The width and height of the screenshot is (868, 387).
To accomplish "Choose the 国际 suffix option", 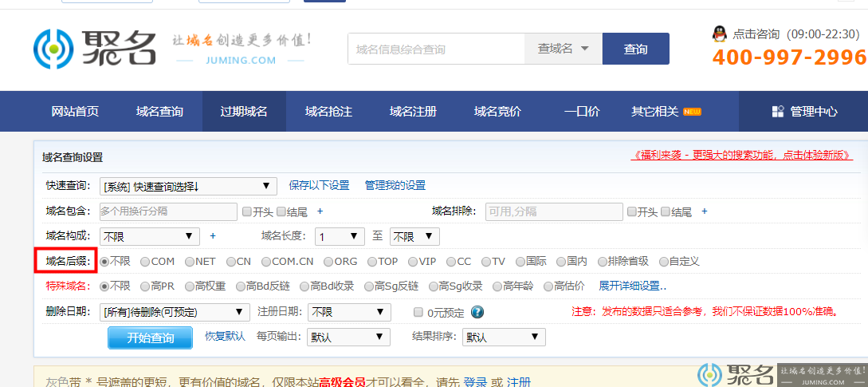I will (520, 261).
